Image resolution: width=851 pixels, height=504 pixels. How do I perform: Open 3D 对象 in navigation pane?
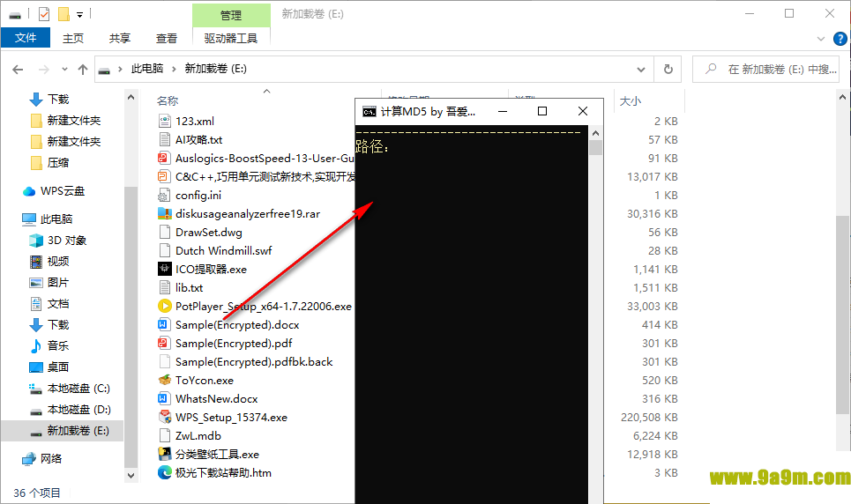(67, 241)
